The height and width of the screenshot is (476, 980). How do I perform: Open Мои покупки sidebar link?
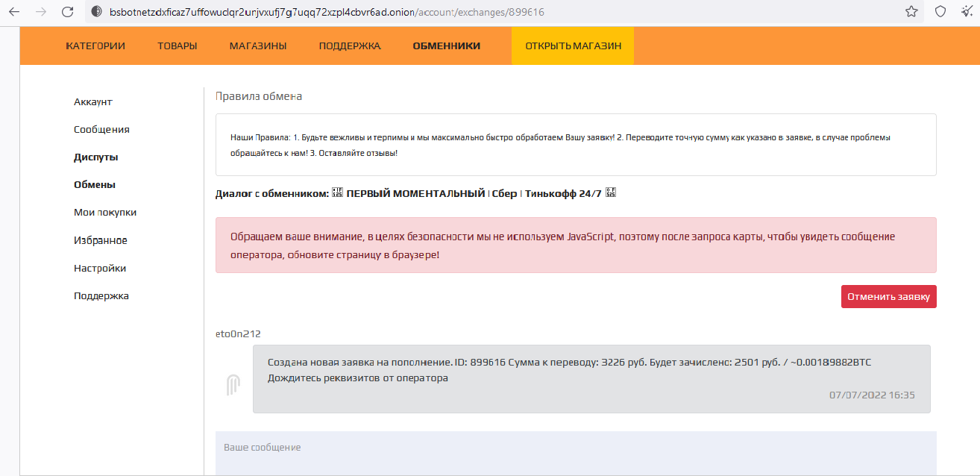point(105,213)
